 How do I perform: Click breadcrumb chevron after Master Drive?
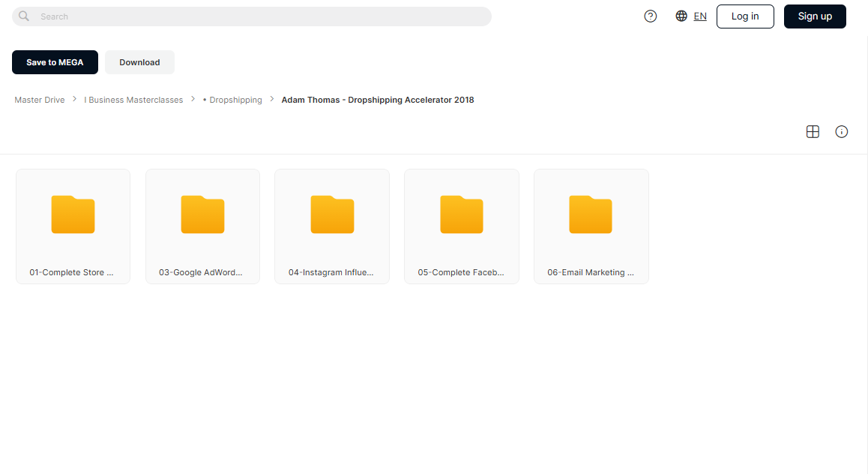point(74,98)
